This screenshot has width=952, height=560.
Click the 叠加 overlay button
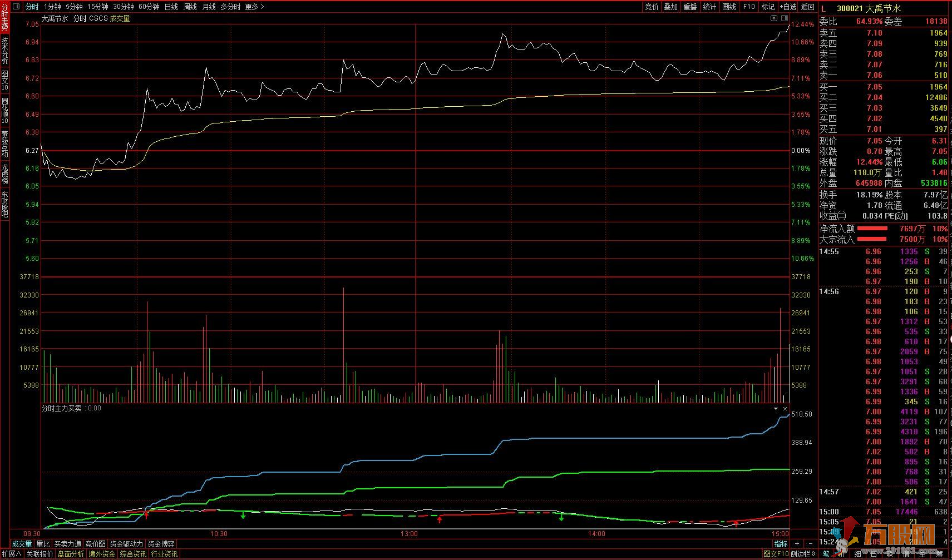(x=671, y=7)
